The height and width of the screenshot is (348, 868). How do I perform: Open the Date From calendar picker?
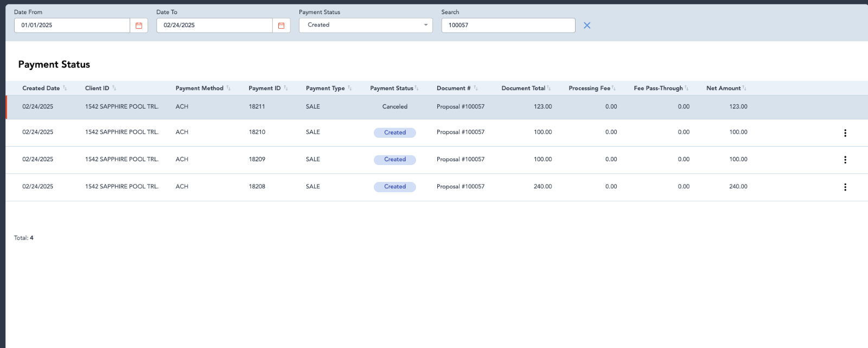pos(139,26)
